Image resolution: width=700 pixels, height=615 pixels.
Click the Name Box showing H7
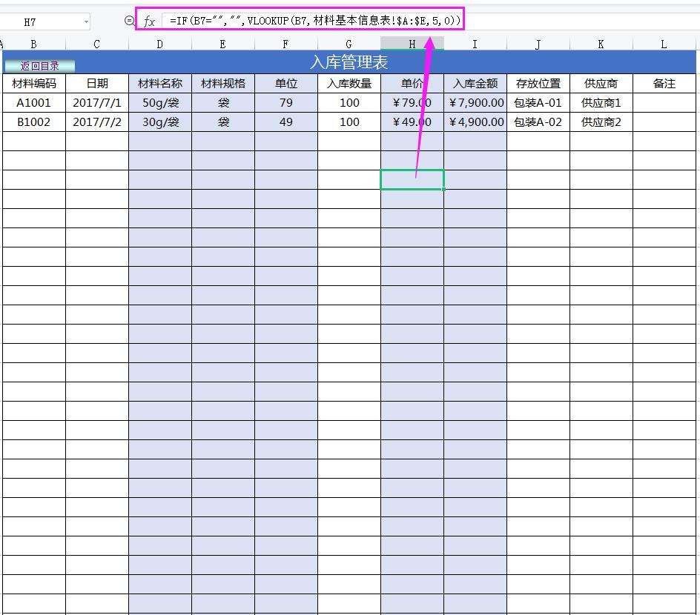pyautogui.click(x=30, y=21)
